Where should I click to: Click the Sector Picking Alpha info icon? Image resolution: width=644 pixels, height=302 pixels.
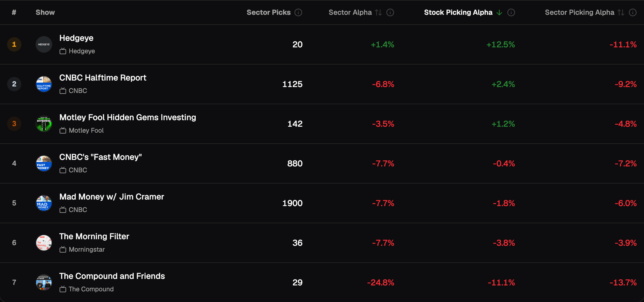click(633, 12)
